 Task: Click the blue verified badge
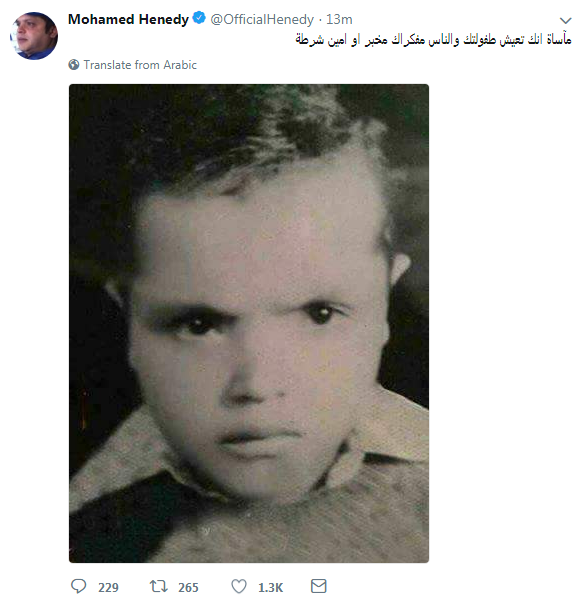point(199,18)
